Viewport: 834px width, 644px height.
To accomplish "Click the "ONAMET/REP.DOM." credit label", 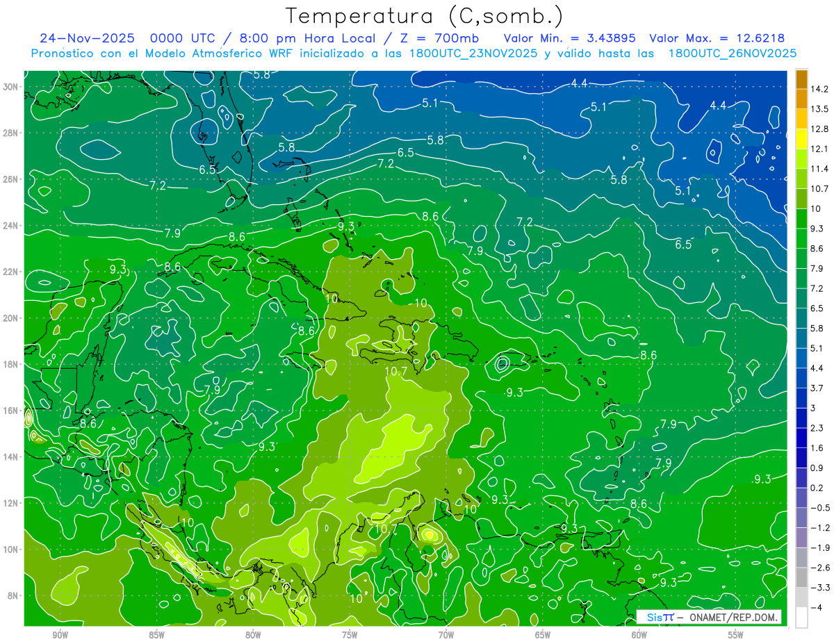I will [733, 618].
